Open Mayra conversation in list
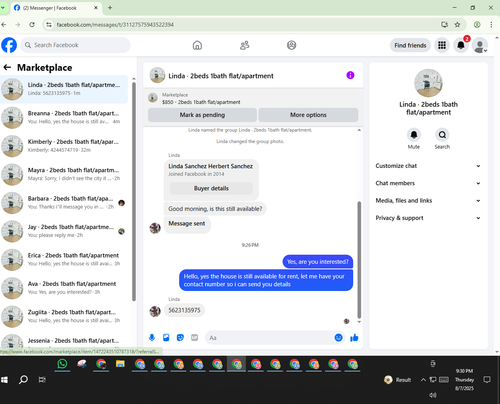This screenshot has height=404, width=500. (64, 174)
